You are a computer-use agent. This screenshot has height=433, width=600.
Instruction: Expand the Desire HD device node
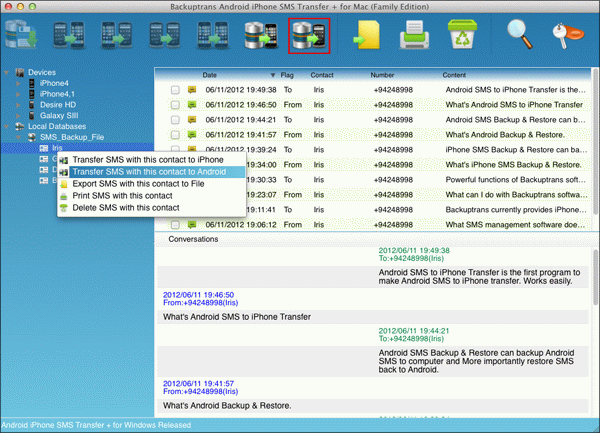18,104
